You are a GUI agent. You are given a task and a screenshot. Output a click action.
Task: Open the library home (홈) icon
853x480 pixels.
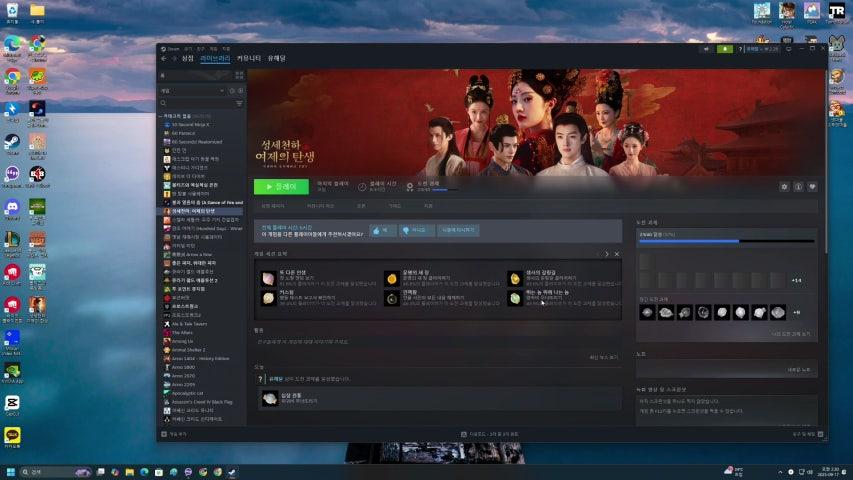click(163, 76)
